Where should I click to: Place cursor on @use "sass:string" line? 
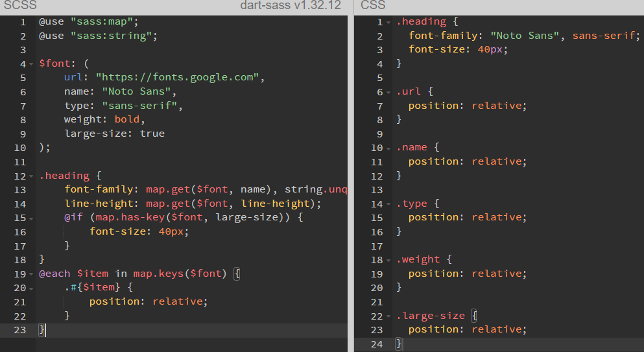[98, 36]
